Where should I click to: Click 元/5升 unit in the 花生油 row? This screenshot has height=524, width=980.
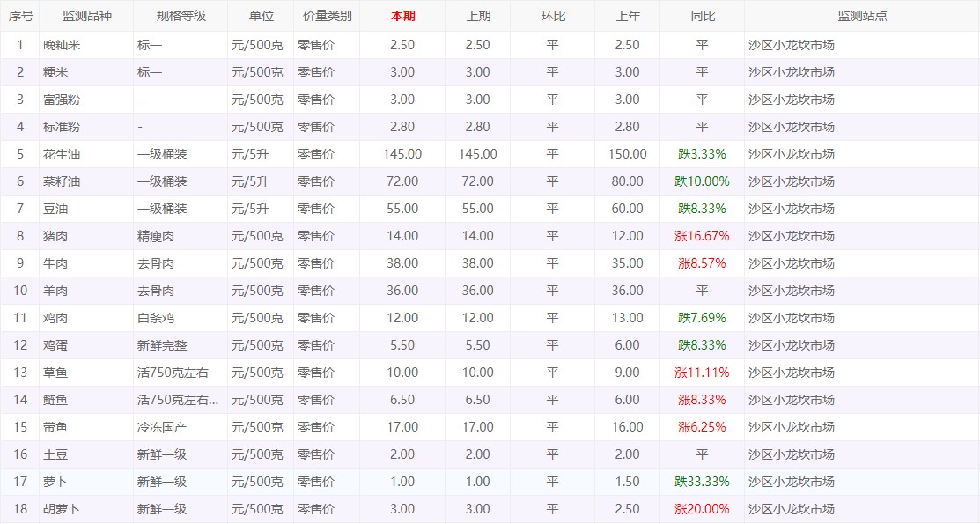click(x=250, y=154)
